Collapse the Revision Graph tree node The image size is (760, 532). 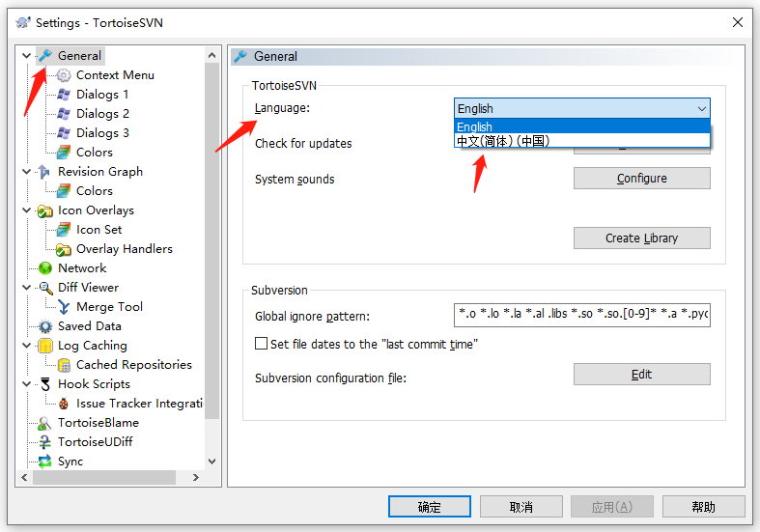click(27, 172)
